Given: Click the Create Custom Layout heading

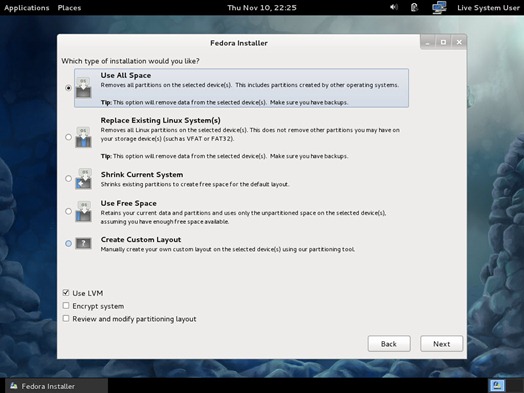Looking at the screenshot, I should [x=141, y=240].
